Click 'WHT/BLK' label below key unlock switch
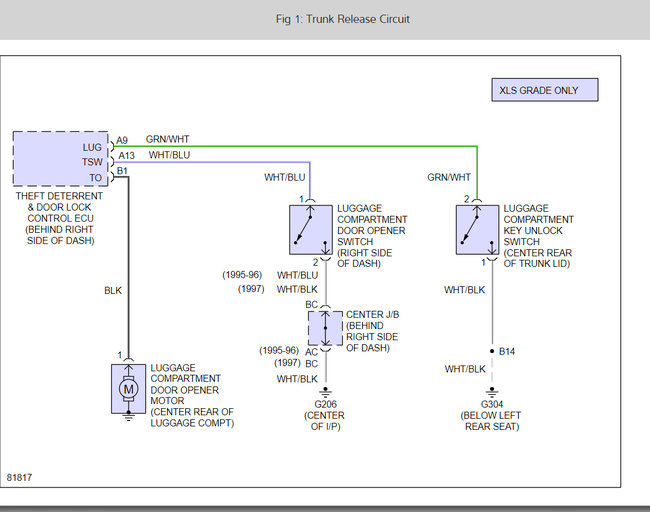The image size is (650, 512). [x=465, y=290]
